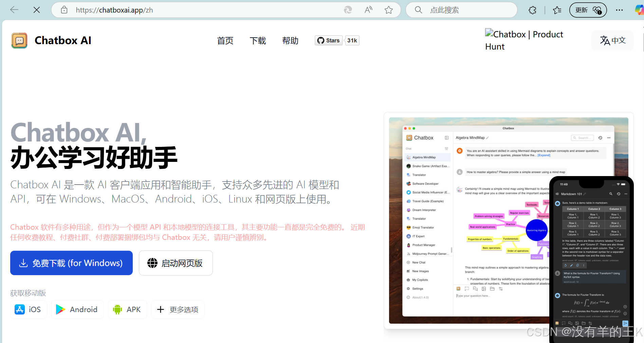Click the Android Google Play button
644x343 pixels.
click(77, 309)
